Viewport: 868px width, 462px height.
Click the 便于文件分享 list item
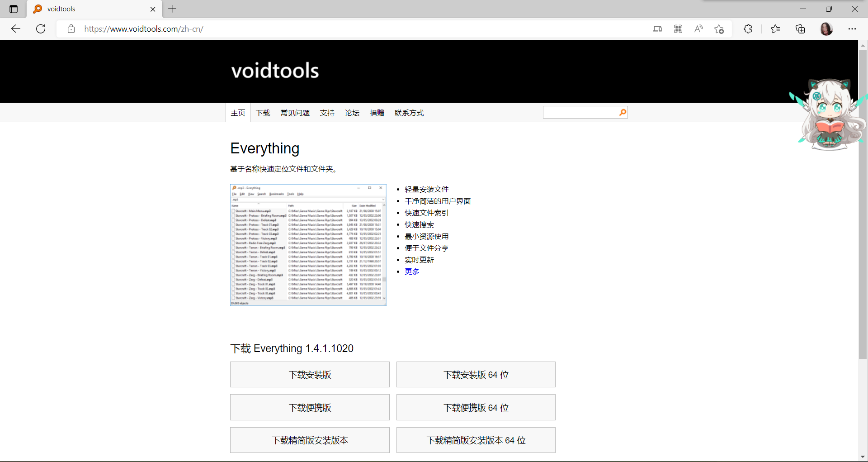point(427,248)
